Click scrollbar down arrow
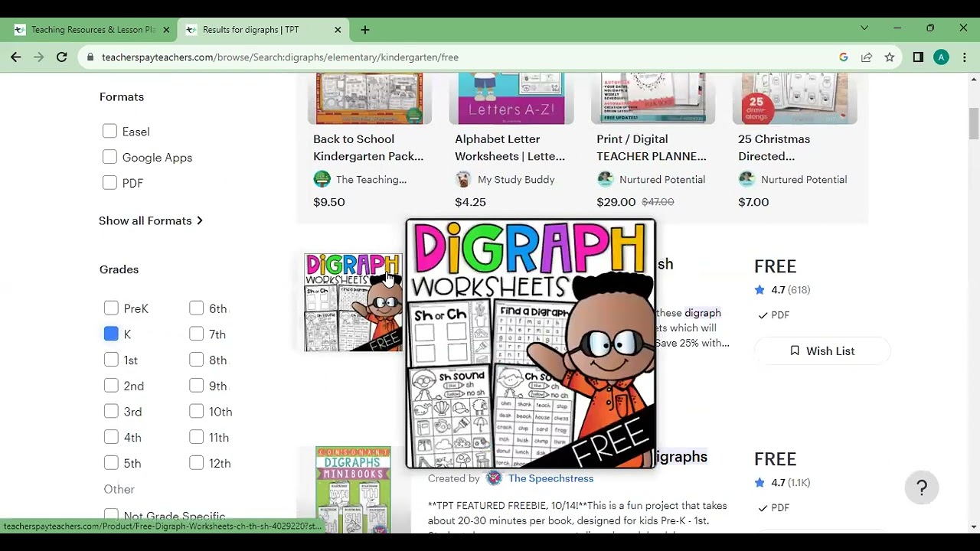Screen dimensions: 980x551 (974, 527)
